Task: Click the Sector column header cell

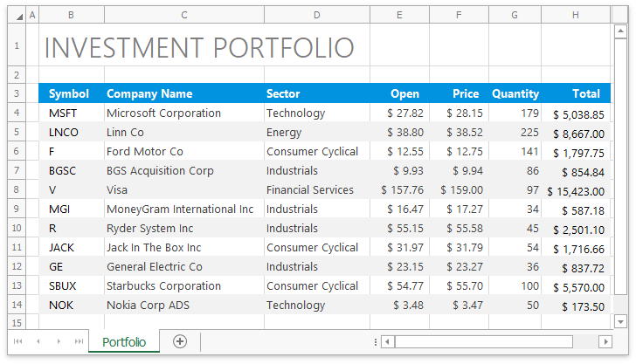Action: (317, 93)
